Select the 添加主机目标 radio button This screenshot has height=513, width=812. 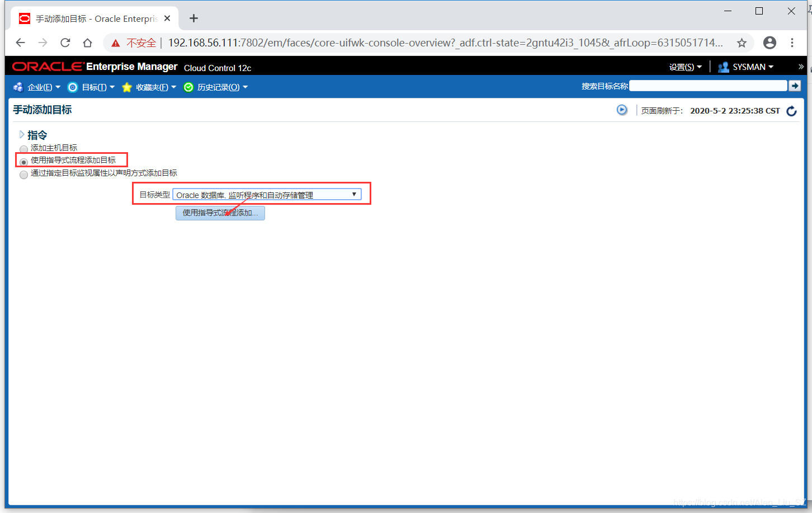(x=23, y=149)
